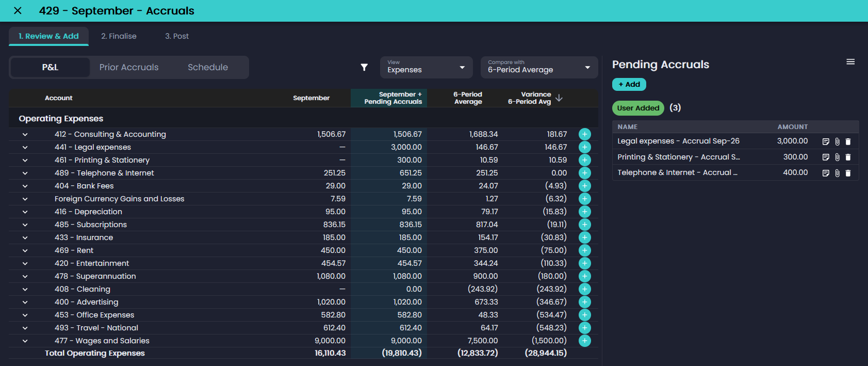This screenshot has height=366, width=868.
Task: Open note for Telephone & Internet accrual
Action: click(826, 173)
